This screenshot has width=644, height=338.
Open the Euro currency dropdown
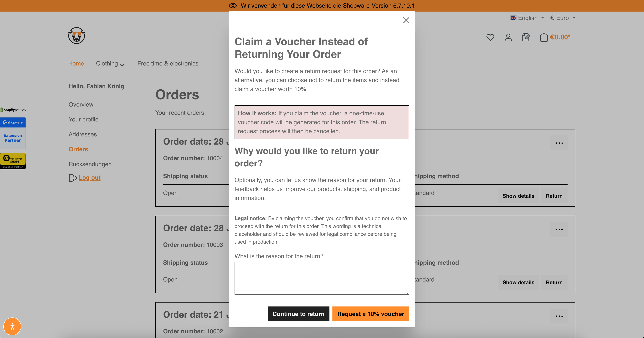563,18
